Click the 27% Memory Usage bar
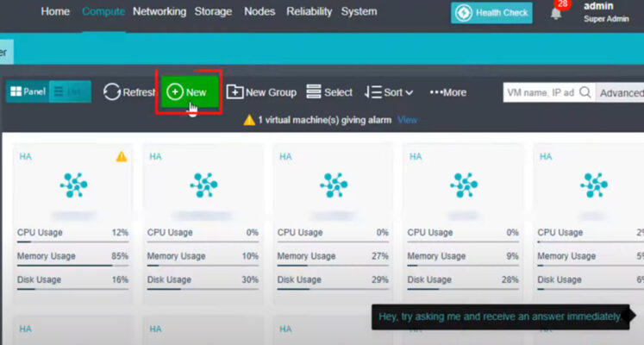The height and width of the screenshot is (345, 644). [333, 266]
